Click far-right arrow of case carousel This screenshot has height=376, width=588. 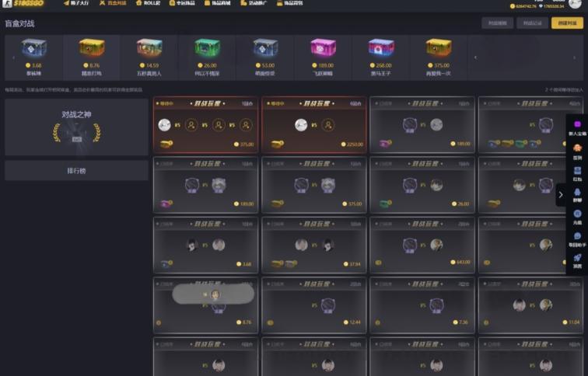574,57
